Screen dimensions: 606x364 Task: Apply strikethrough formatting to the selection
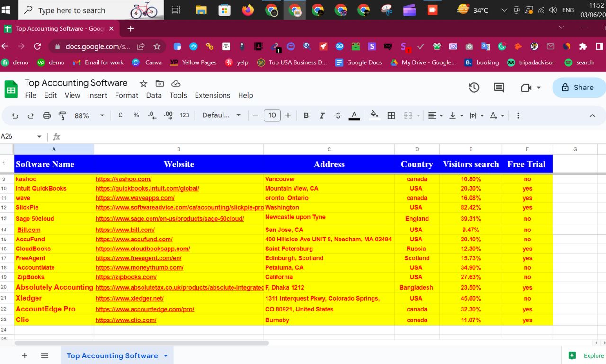tap(337, 115)
